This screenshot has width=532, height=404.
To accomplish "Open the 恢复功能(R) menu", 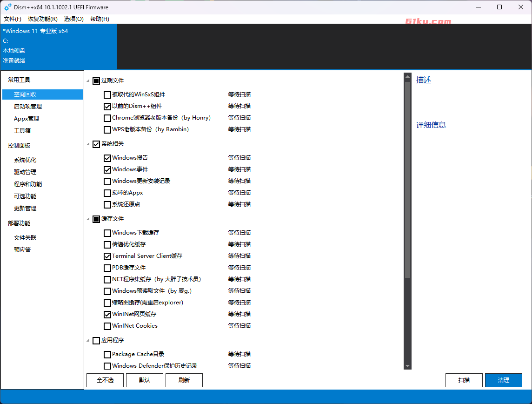I will click(43, 19).
